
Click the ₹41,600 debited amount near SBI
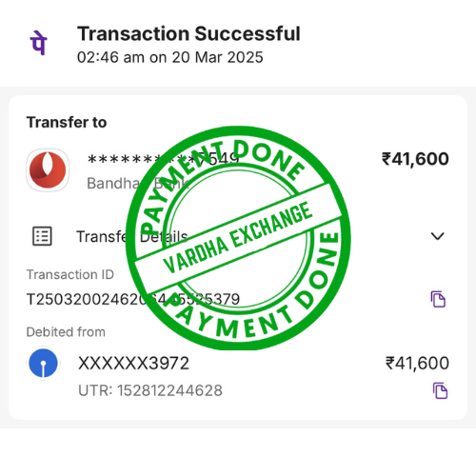417,364
